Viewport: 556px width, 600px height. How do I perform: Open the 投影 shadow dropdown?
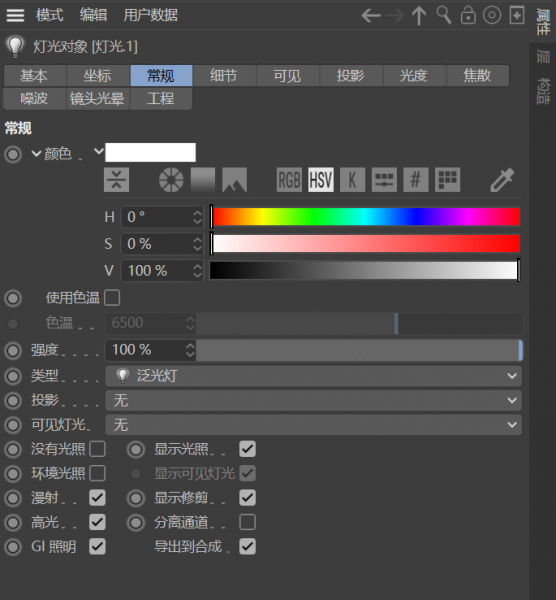point(313,401)
